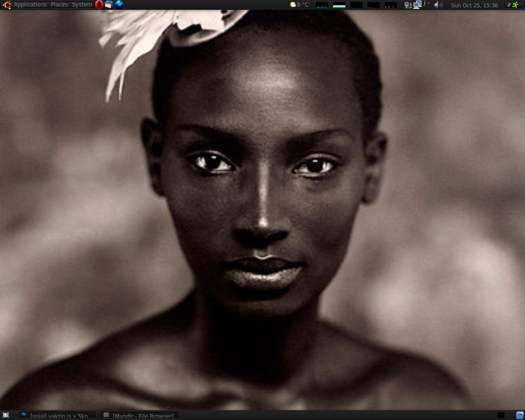Click the Show Desktop button
Screen dimensions: 525x420
click(6, 415)
